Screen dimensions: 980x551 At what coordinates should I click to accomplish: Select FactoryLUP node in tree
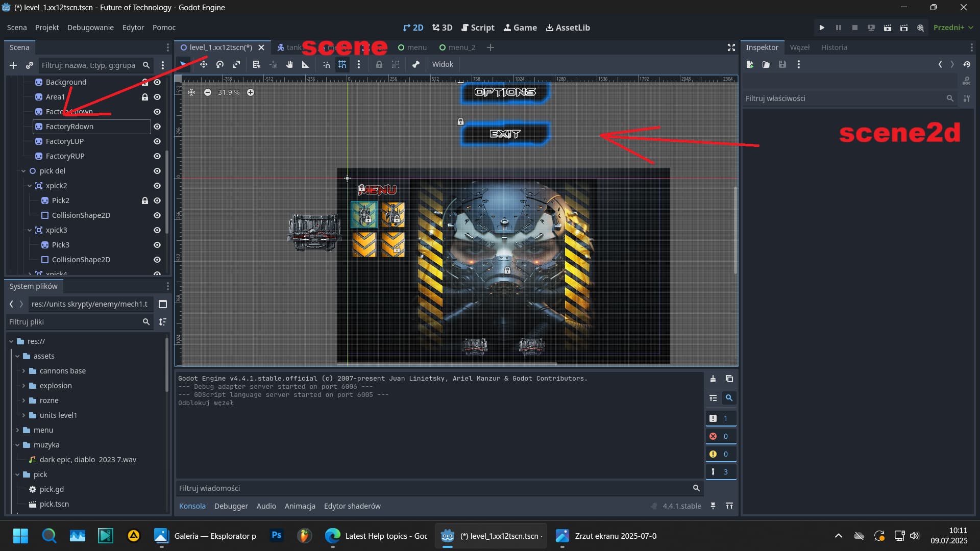click(x=64, y=141)
